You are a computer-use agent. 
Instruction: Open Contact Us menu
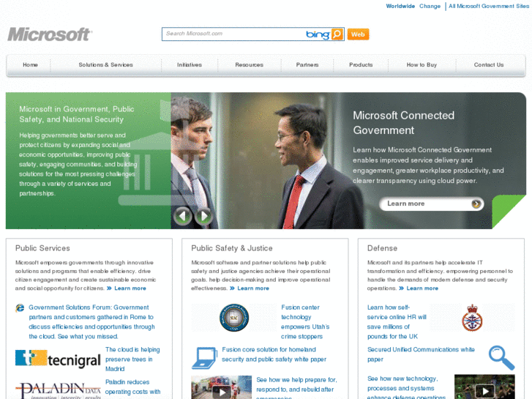pyautogui.click(x=489, y=65)
